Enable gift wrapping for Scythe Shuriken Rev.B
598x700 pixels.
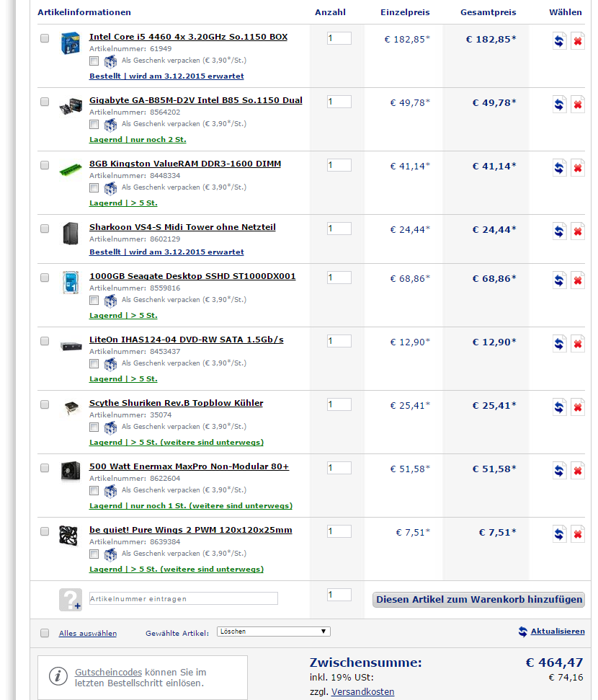click(94, 427)
